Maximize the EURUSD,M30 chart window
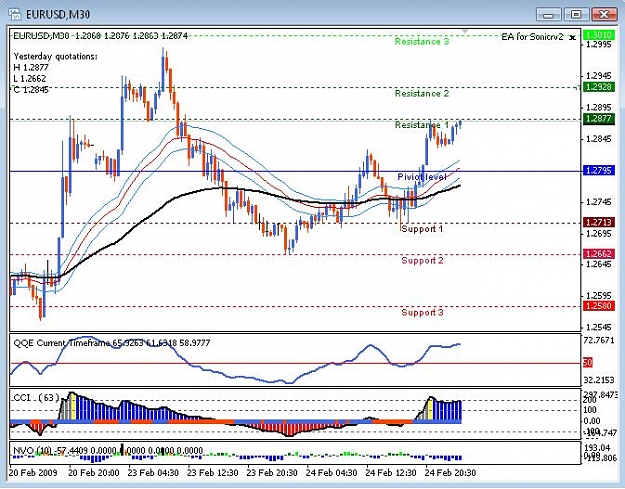The height and width of the screenshot is (489, 625). (x=576, y=15)
